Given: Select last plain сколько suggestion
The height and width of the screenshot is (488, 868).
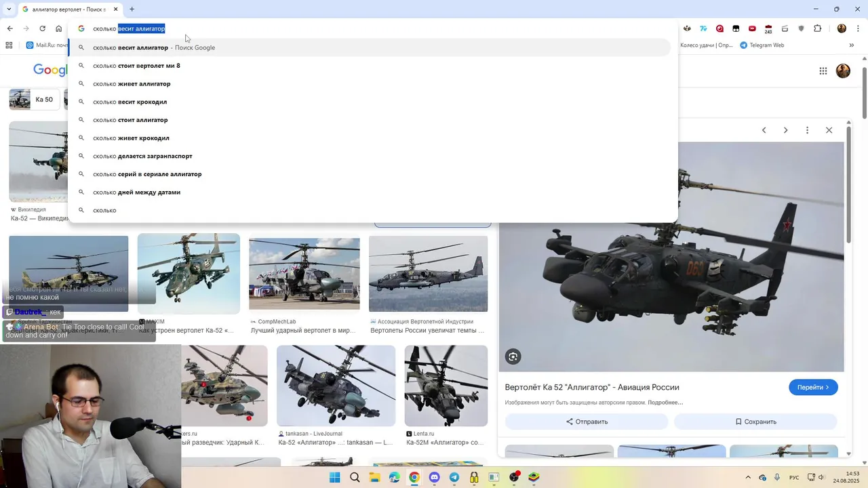Looking at the screenshot, I should pos(369,210).
